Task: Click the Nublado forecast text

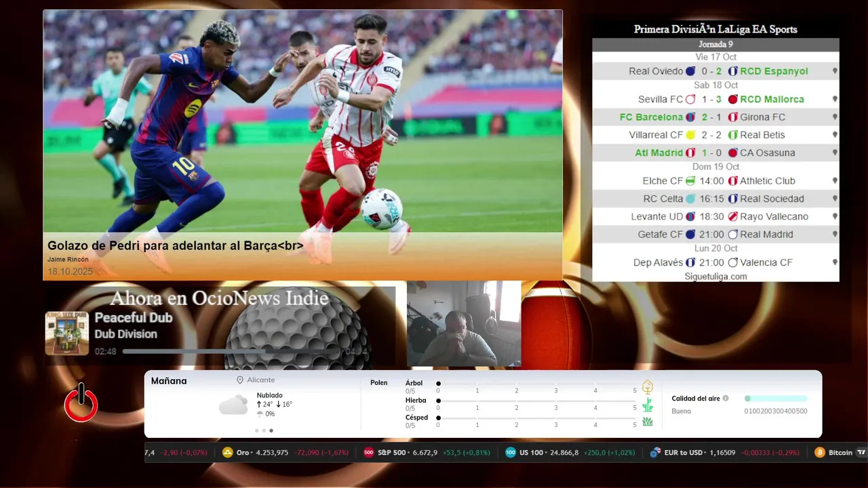Action: [270, 395]
